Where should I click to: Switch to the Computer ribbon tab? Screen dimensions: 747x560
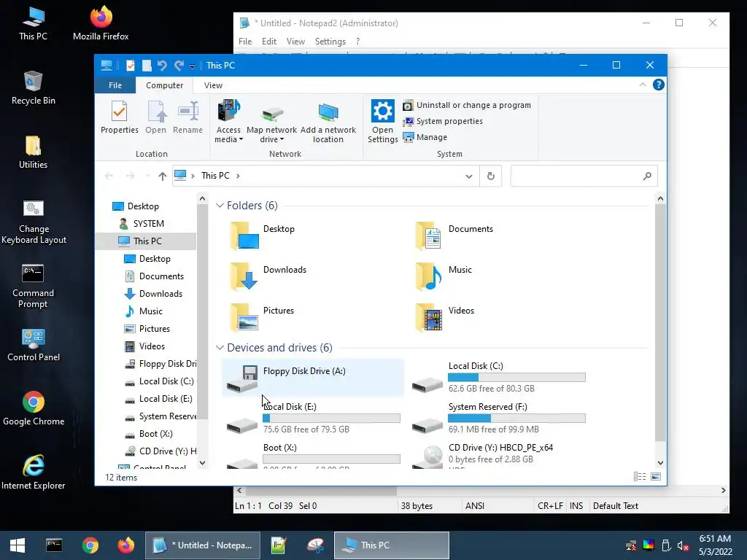point(164,85)
